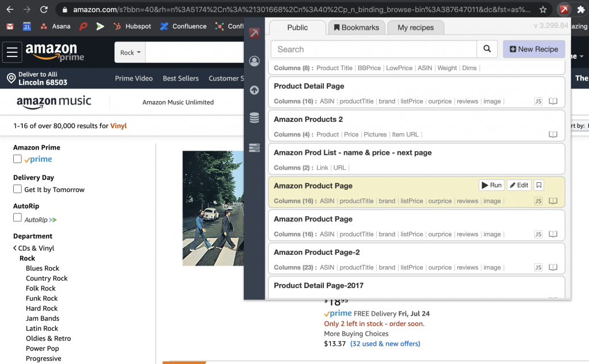Click the scraped data list icon below the database icon
Viewport: 589px width, 364px height.
(x=254, y=147)
